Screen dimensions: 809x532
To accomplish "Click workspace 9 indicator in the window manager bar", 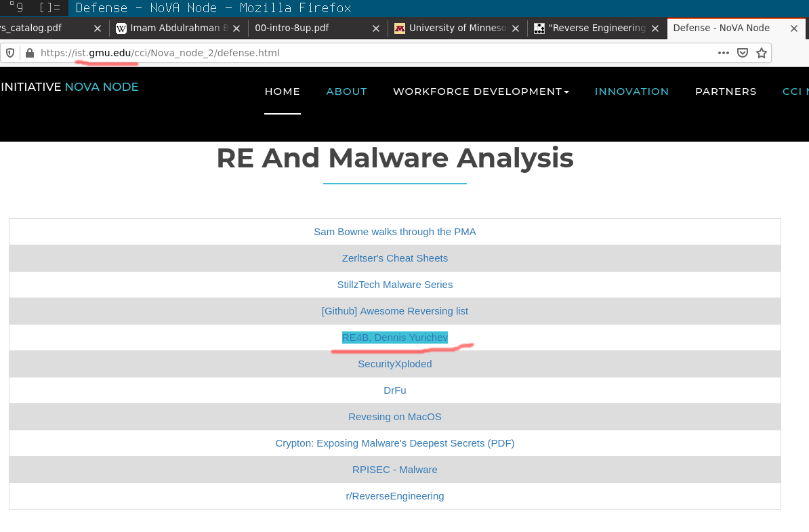I will point(16,7).
